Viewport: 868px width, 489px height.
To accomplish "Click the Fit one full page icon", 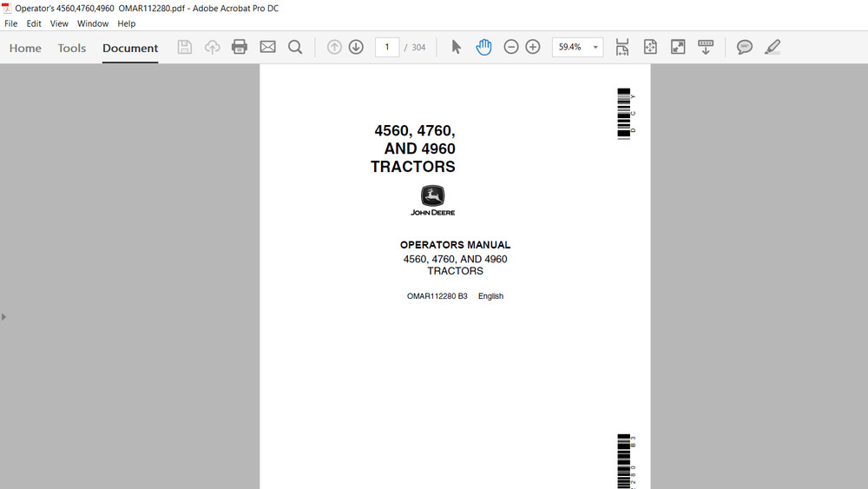I will [x=650, y=47].
